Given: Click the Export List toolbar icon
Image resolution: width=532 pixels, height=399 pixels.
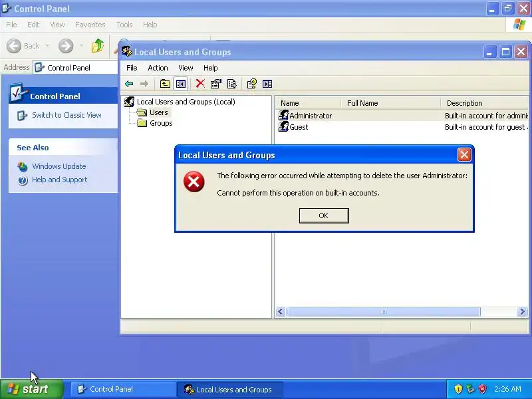Looking at the screenshot, I should (x=231, y=84).
